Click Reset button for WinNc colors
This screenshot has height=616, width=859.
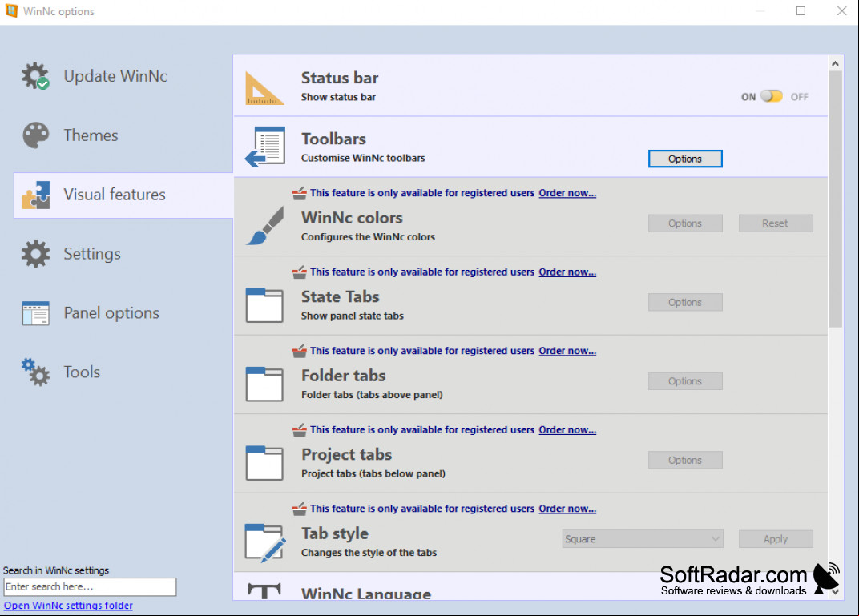[775, 223]
